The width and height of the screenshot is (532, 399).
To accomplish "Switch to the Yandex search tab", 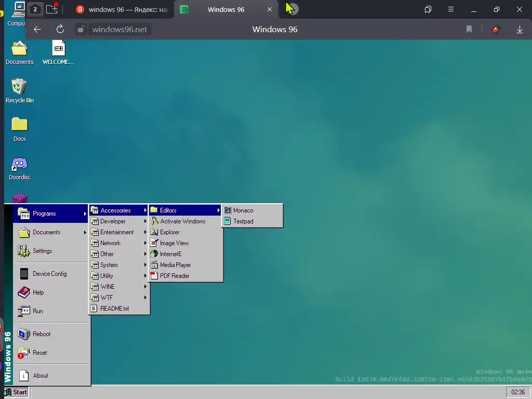I will coord(123,9).
